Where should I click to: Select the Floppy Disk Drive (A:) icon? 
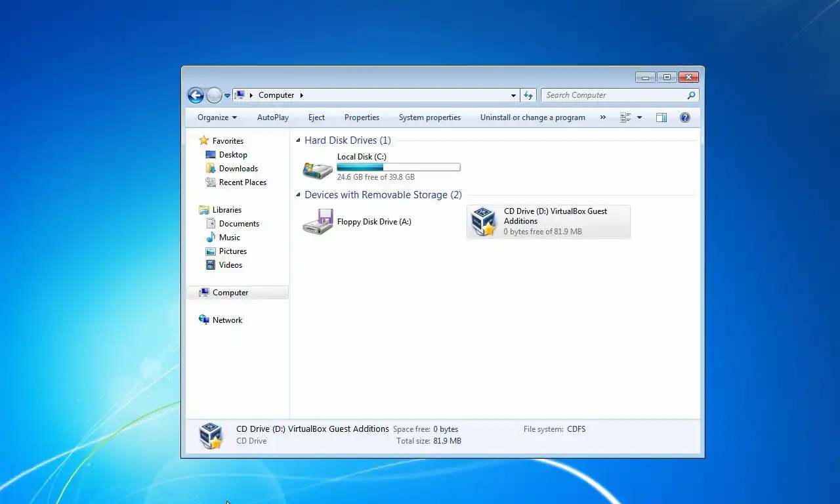318,222
